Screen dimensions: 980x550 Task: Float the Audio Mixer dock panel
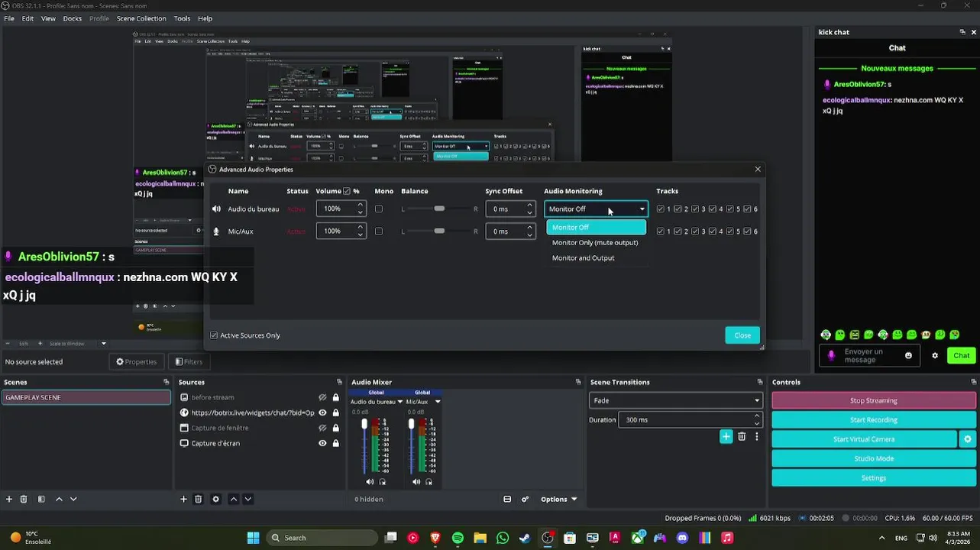[578, 382]
